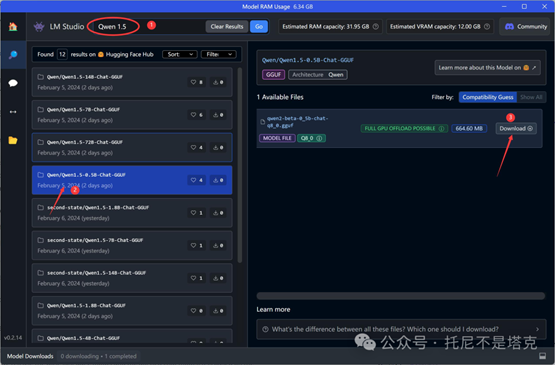
Task: Select the Qwen/Qwen1.5-1.8B-Chat-GGUF result
Action: 132,311
